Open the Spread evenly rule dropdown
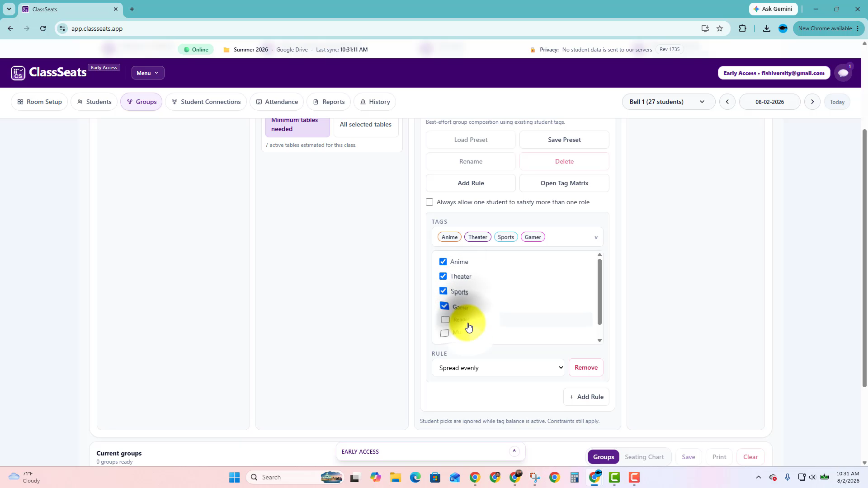Viewport: 868px width, 488px height. click(499, 368)
